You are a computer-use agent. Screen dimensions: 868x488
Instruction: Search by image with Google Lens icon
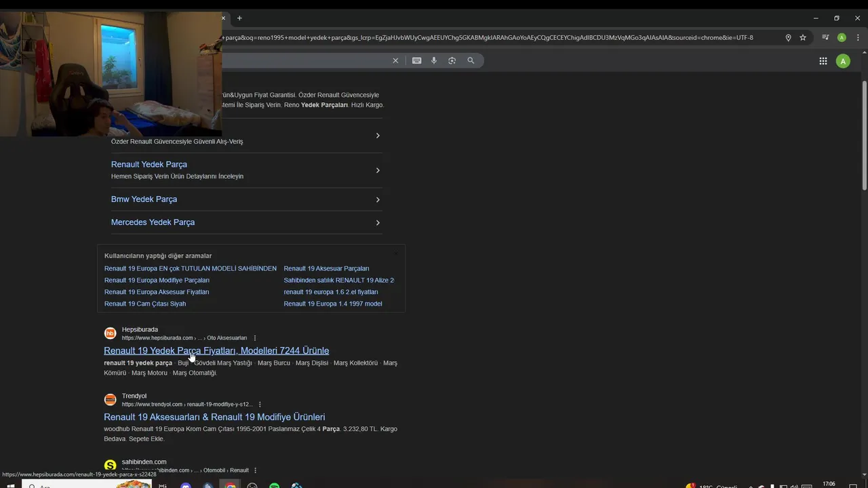(452, 61)
